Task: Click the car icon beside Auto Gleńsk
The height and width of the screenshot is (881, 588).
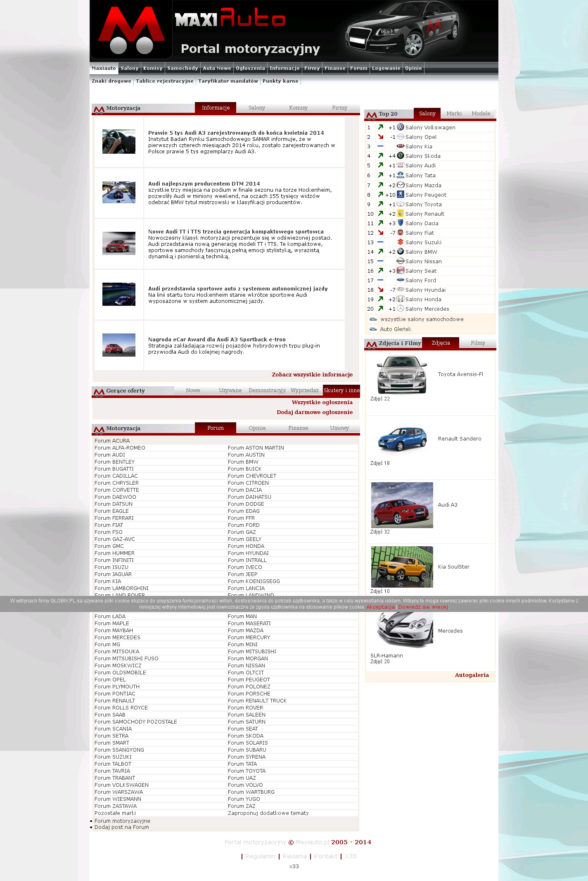Action: tap(373, 329)
